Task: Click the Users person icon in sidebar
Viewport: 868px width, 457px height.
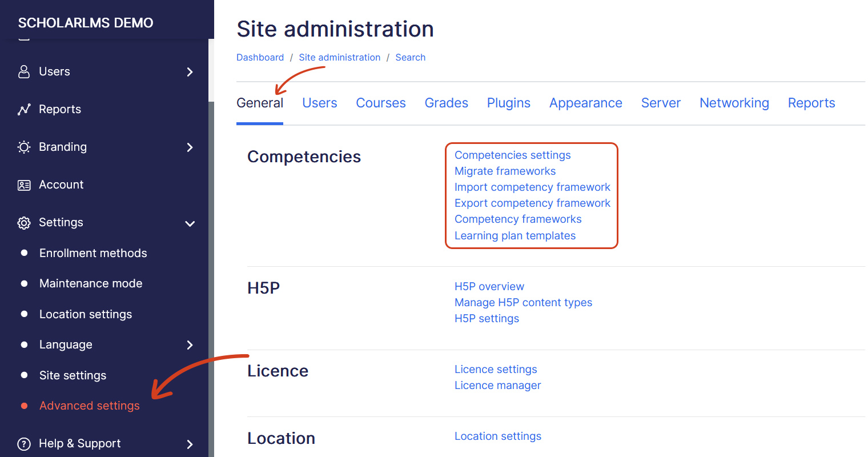Action: pos(24,71)
